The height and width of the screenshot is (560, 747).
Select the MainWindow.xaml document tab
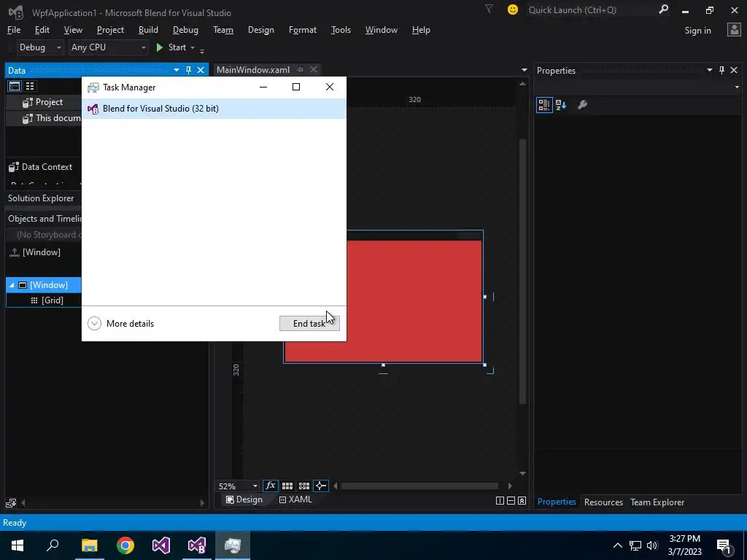(x=253, y=70)
